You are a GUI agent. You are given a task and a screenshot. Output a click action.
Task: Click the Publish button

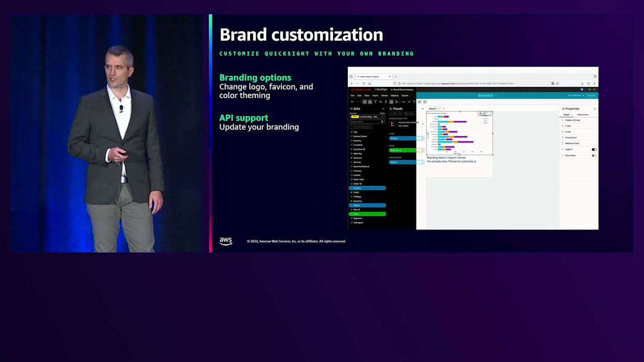tap(591, 95)
